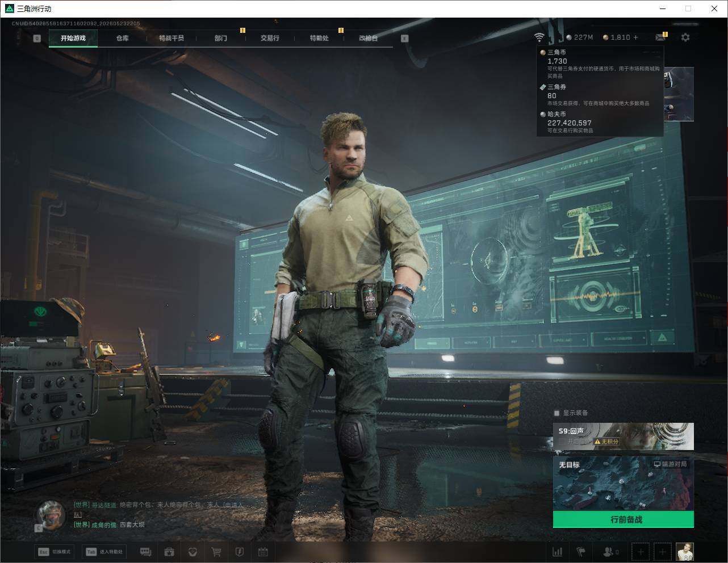This screenshot has height=563, width=728.
Task: Switch to the 特勤处 tab
Action: point(319,38)
